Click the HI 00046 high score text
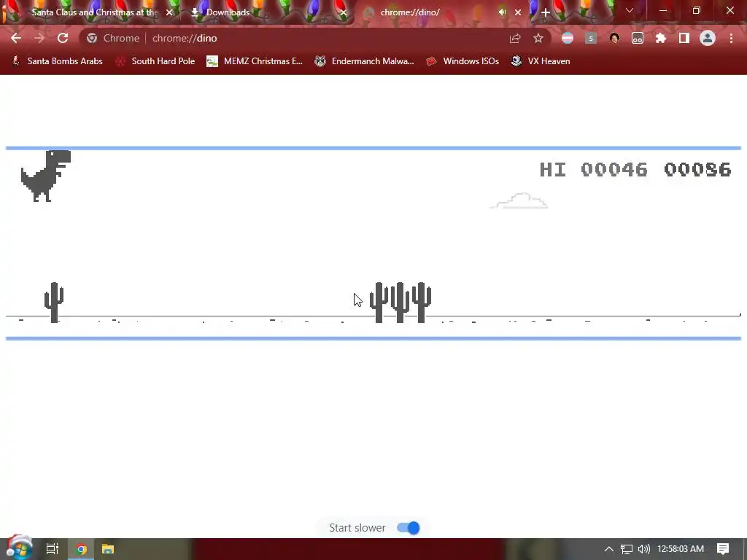This screenshot has width=747, height=560. click(593, 169)
